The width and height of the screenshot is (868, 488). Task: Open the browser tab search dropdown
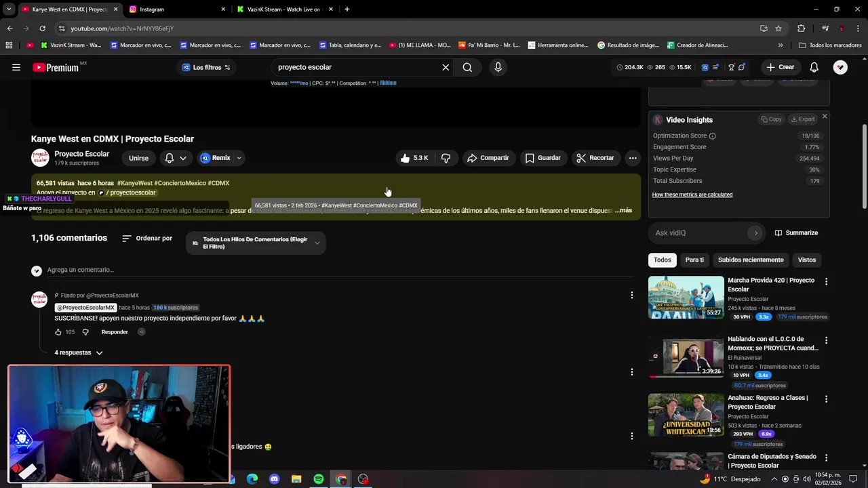pos(9,9)
